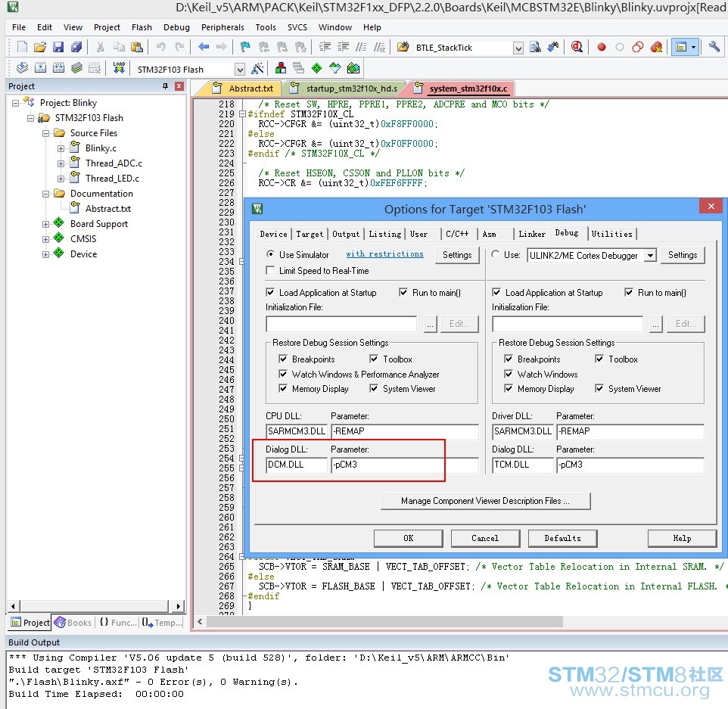Viewport: 728px width, 709px height.
Task: Toggle debugger-side Breakpoints checkbox
Action: (509, 359)
